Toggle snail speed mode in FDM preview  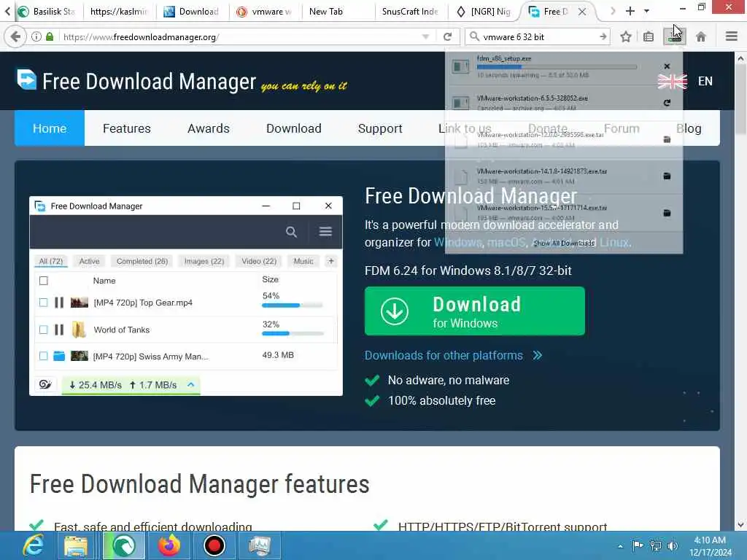click(45, 384)
